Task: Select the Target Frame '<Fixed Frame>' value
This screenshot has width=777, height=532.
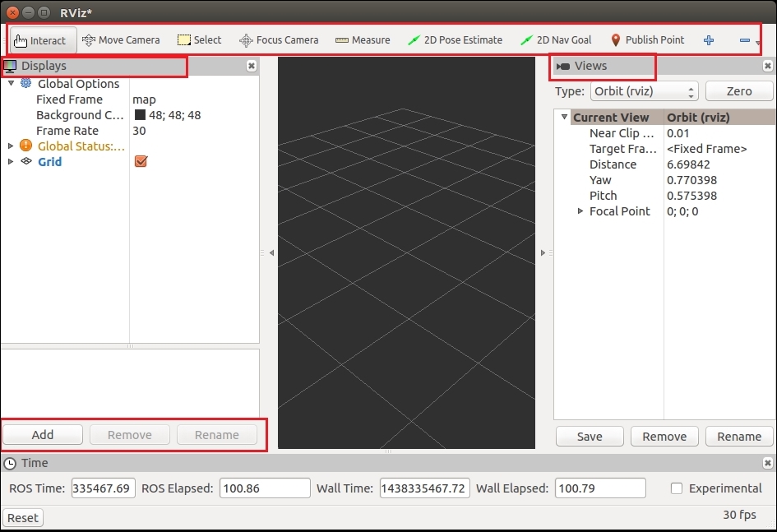Action: pyautogui.click(x=706, y=149)
